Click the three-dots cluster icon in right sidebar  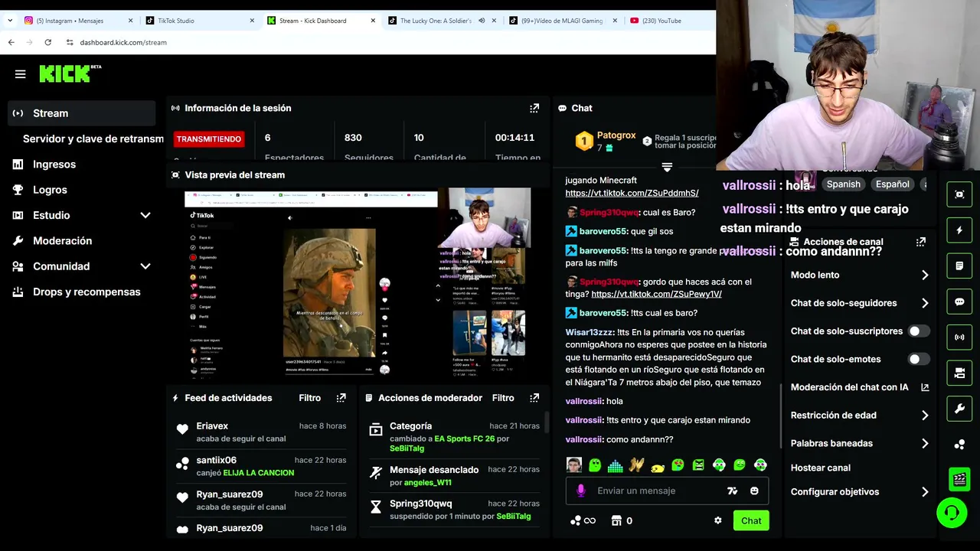pyautogui.click(x=959, y=445)
